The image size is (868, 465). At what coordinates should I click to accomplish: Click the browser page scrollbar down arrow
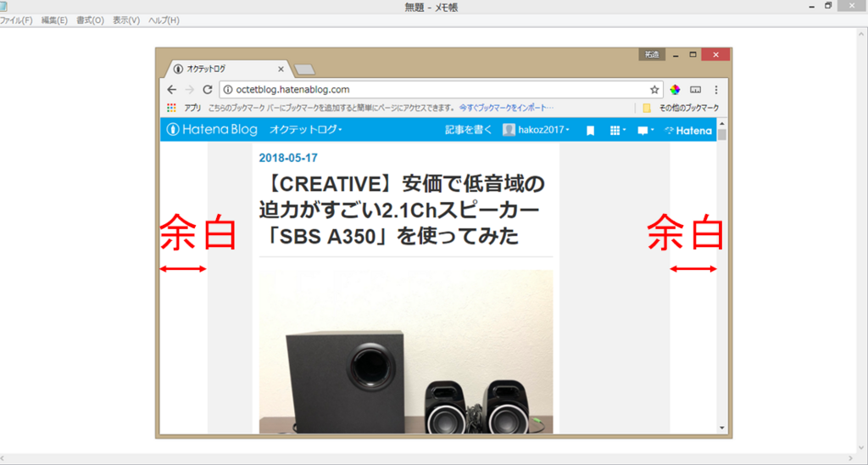(x=722, y=428)
